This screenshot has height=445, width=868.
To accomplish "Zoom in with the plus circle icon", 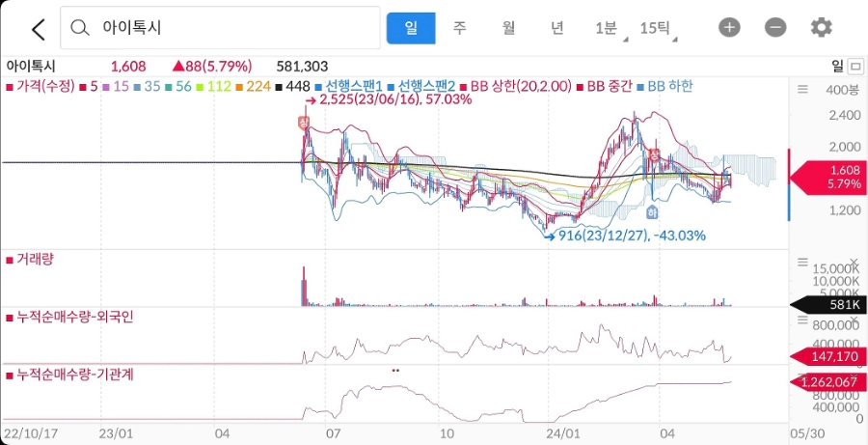I will [729, 28].
